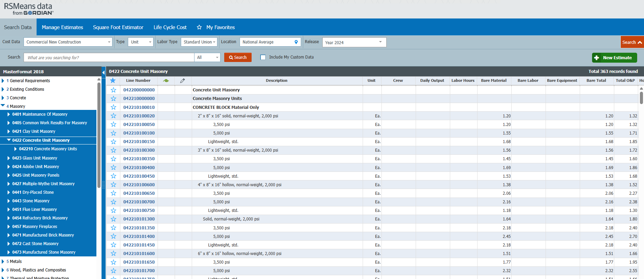Star line 042210101600
The image size is (644, 279).
click(x=113, y=253)
